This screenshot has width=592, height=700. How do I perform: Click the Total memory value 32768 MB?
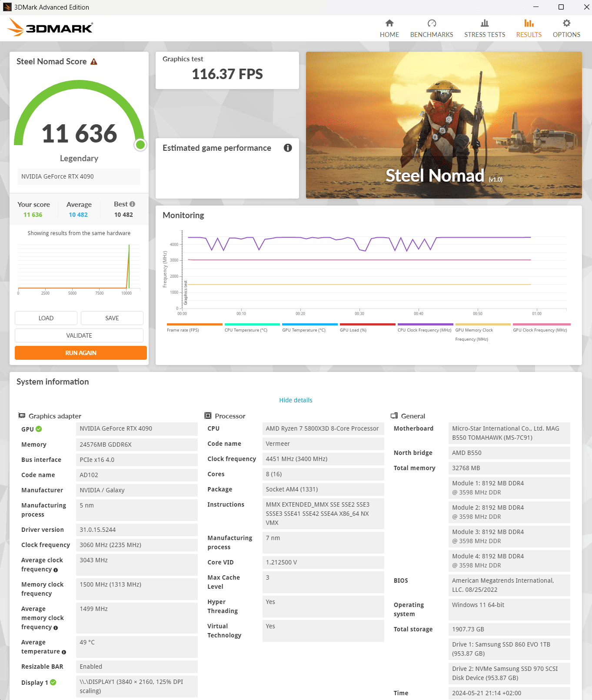point(509,468)
